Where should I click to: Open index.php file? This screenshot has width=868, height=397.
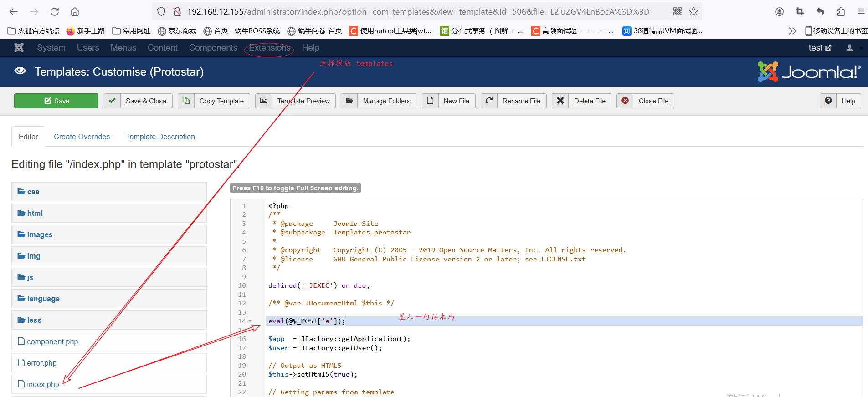point(109,384)
